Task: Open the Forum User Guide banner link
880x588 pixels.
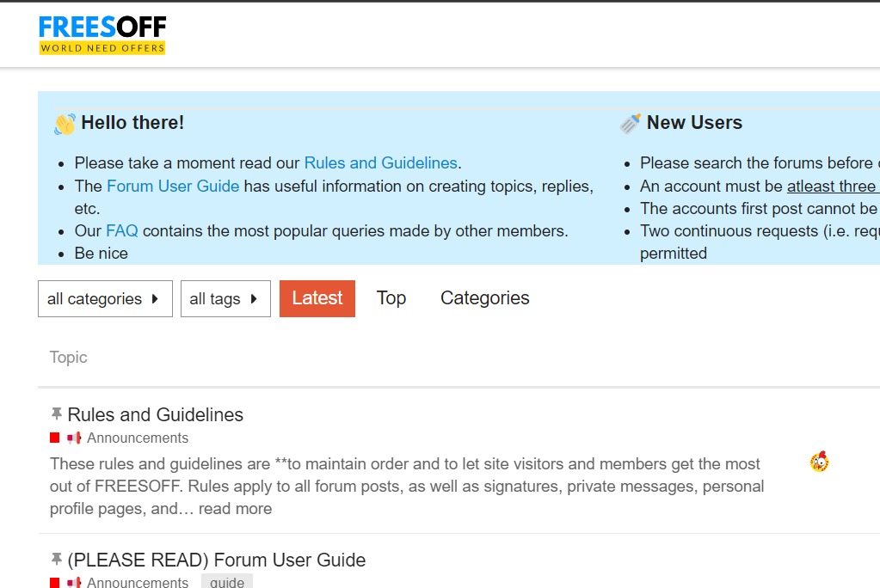Action: pyautogui.click(x=173, y=186)
